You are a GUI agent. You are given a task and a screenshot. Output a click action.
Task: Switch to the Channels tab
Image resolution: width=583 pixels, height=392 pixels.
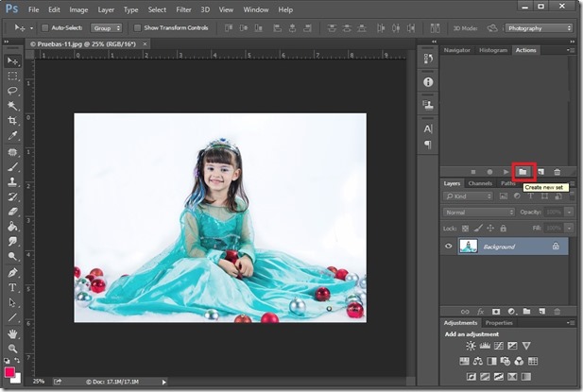[480, 183]
